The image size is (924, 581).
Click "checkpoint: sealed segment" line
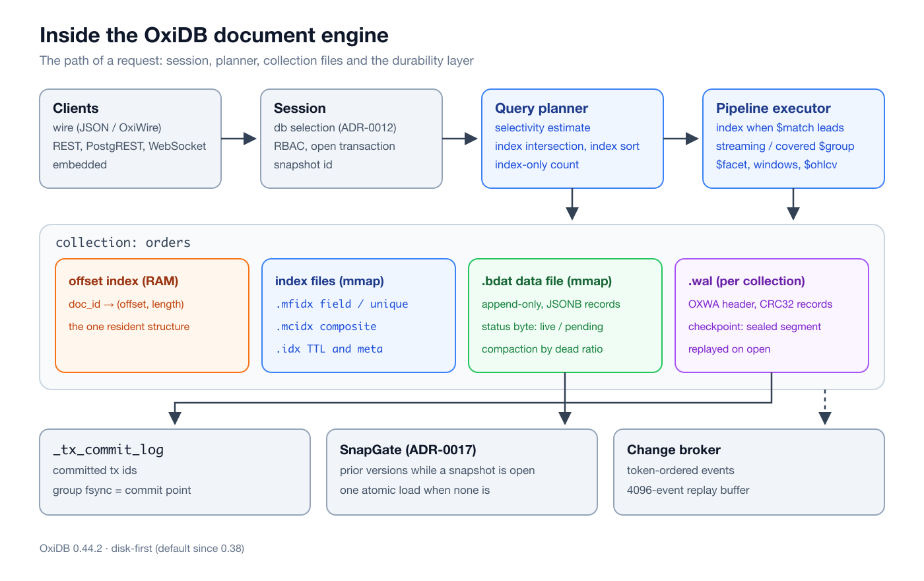click(x=754, y=326)
